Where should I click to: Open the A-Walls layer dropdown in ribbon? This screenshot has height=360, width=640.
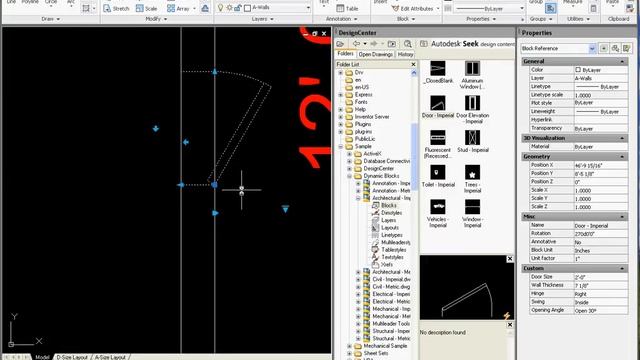coord(308,8)
